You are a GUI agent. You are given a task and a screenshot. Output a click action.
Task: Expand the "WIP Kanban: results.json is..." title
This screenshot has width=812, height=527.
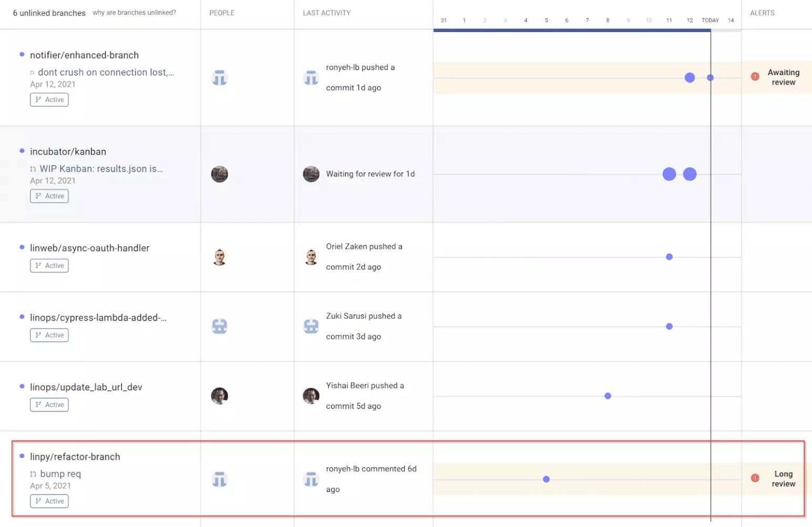click(101, 168)
